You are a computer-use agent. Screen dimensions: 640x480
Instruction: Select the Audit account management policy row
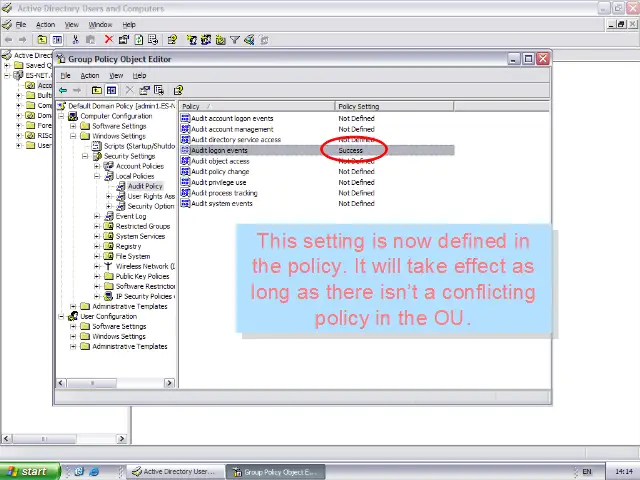point(317,129)
